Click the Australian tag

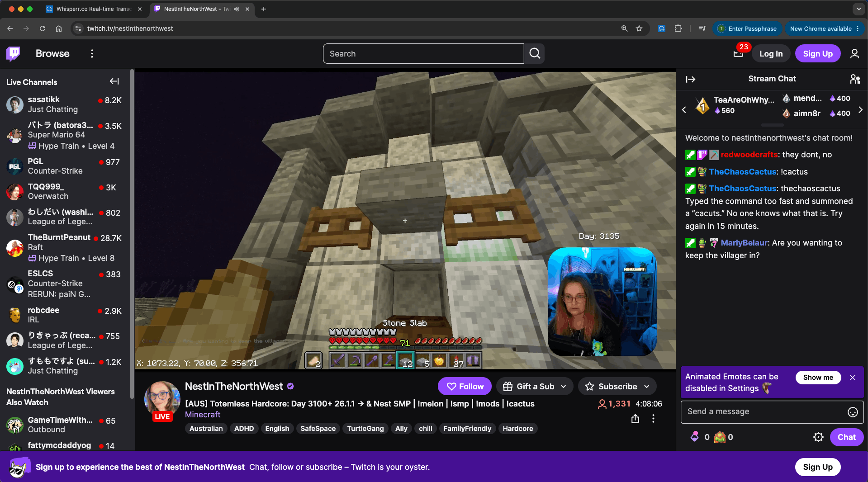click(206, 429)
